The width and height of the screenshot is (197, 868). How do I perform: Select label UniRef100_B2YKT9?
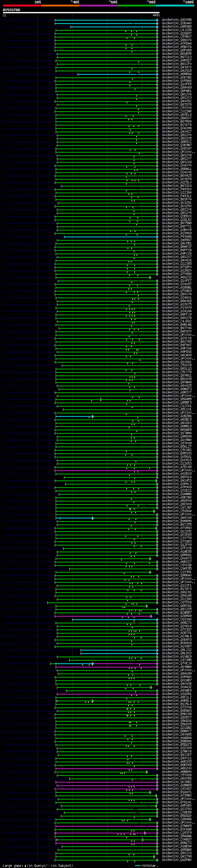click(x=176, y=125)
